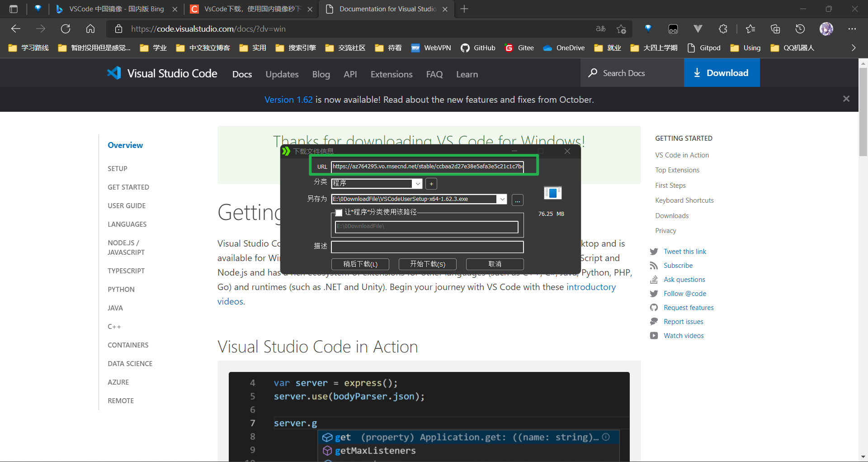
Task: Open the FAQ nav item
Action: tap(434, 74)
